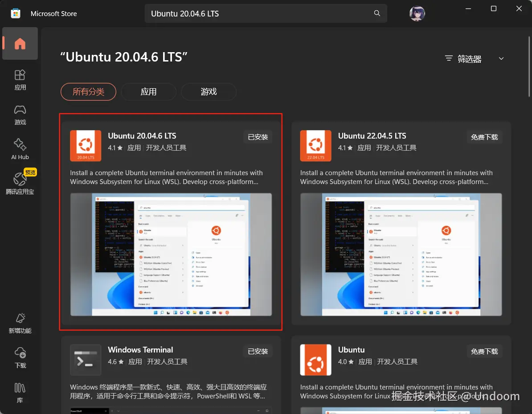Open the plain Ubuntu title link

[351, 350]
